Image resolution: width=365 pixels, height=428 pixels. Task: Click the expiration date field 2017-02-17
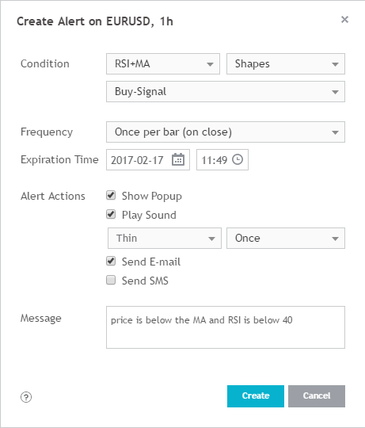click(x=148, y=160)
